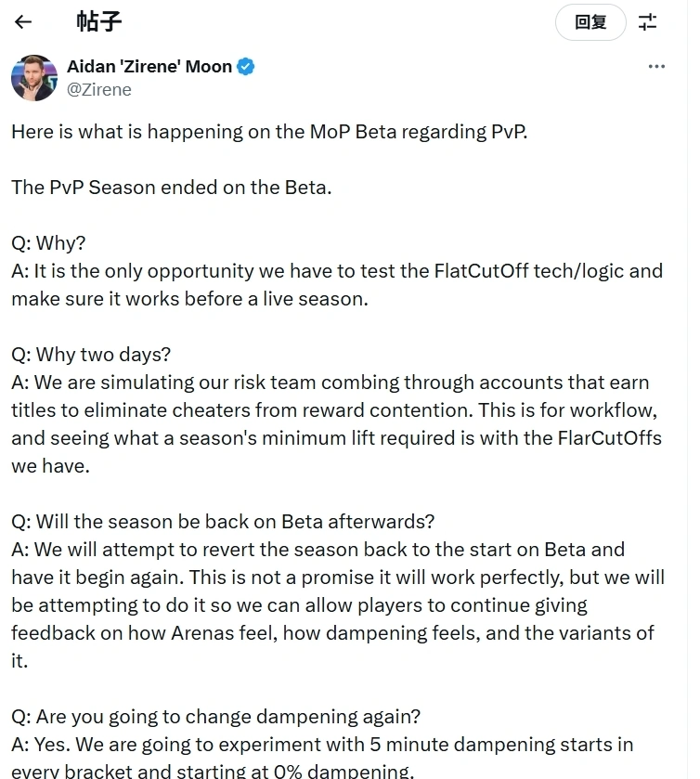Click the line mentioning FlarCutOffs
Viewport: 700px width, 779px height.
click(337, 438)
